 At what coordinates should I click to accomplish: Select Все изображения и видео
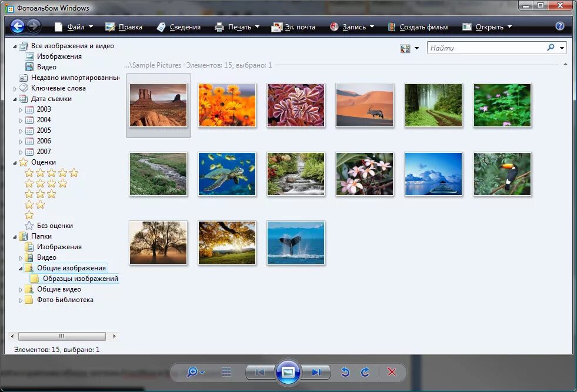point(72,46)
